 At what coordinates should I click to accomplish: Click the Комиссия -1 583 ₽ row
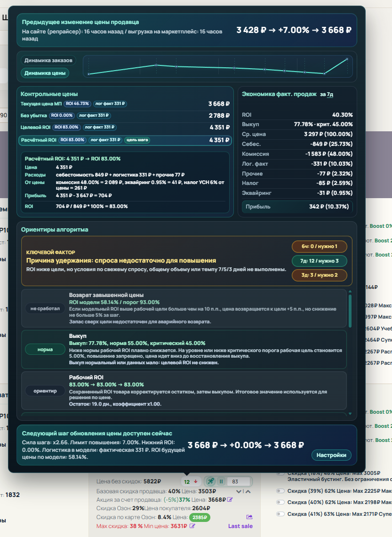(297, 154)
